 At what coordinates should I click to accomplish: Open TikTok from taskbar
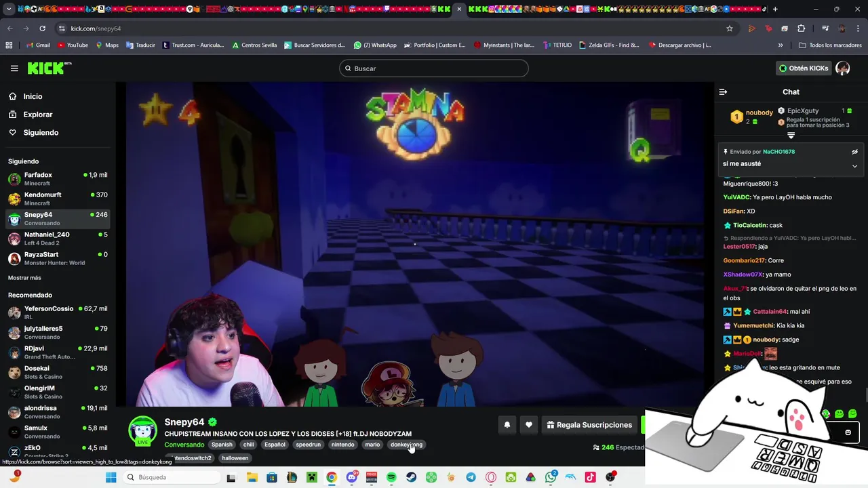click(590, 477)
